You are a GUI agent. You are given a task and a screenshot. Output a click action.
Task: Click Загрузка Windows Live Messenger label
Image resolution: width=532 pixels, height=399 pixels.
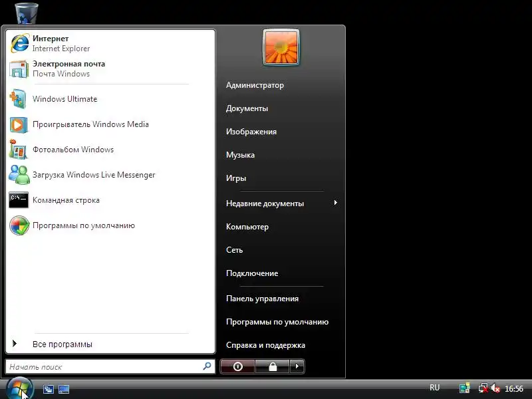[94, 175]
